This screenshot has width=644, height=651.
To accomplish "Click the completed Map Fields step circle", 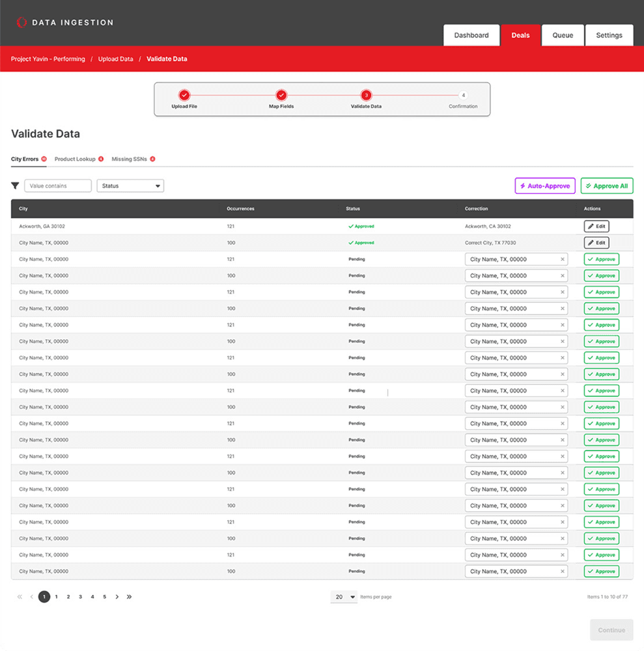I will coord(281,95).
